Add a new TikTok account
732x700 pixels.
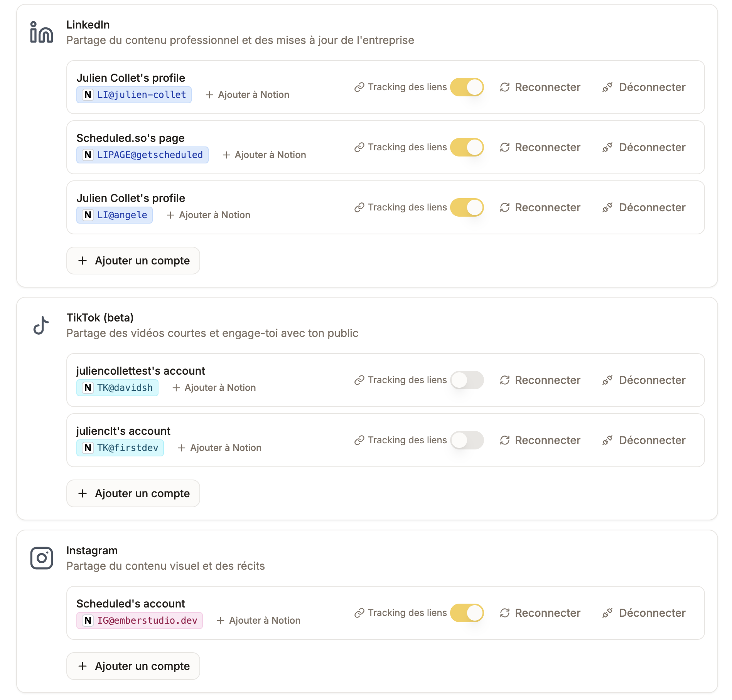(133, 493)
